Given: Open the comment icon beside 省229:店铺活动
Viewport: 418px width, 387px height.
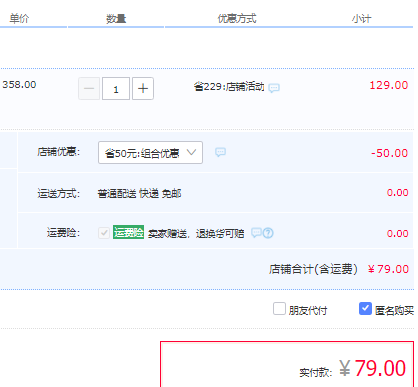Looking at the screenshot, I should (274, 88).
